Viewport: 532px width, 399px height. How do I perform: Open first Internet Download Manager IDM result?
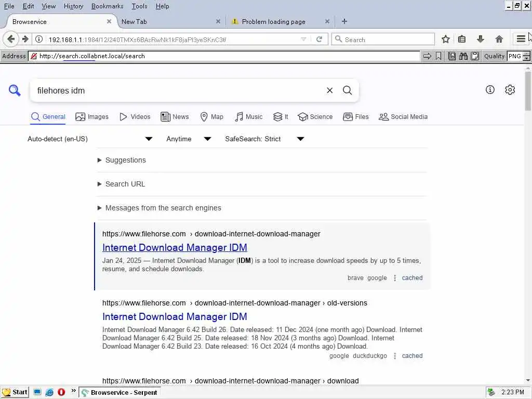(175, 248)
